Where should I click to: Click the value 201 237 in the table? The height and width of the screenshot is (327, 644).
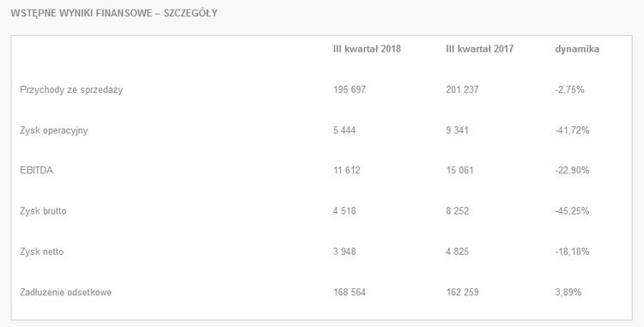click(463, 89)
